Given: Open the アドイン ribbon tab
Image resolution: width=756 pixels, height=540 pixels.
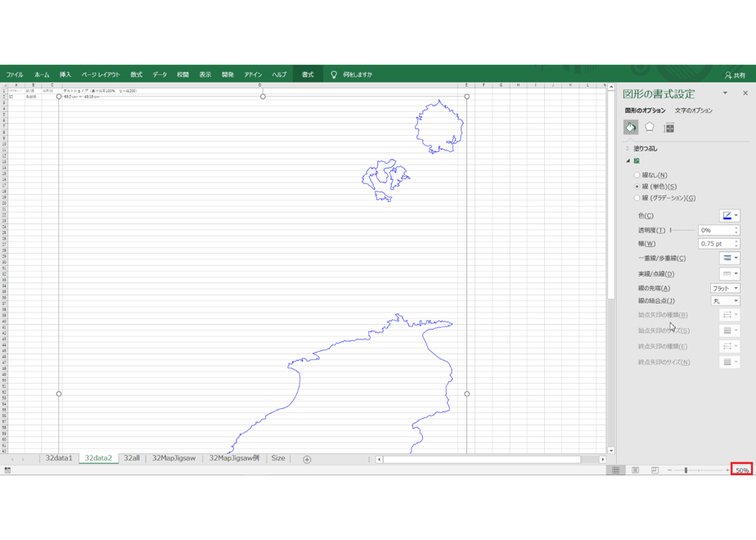Looking at the screenshot, I should (253, 74).
